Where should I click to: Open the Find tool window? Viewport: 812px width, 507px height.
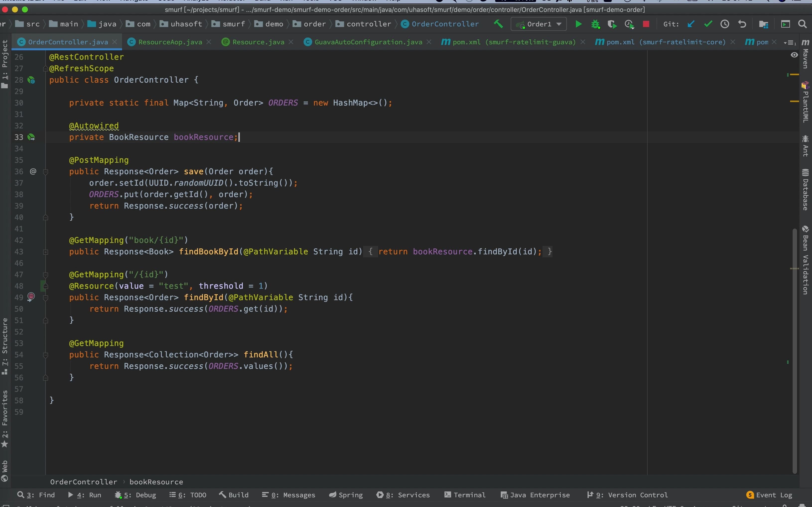point(36,495)
